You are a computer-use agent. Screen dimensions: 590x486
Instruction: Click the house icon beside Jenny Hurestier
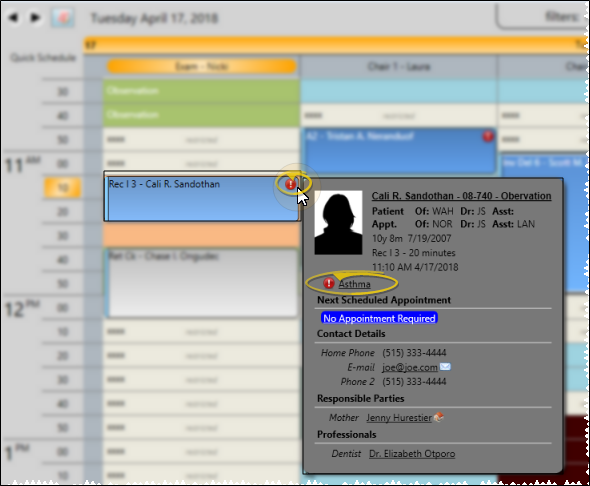pos(439,417)
